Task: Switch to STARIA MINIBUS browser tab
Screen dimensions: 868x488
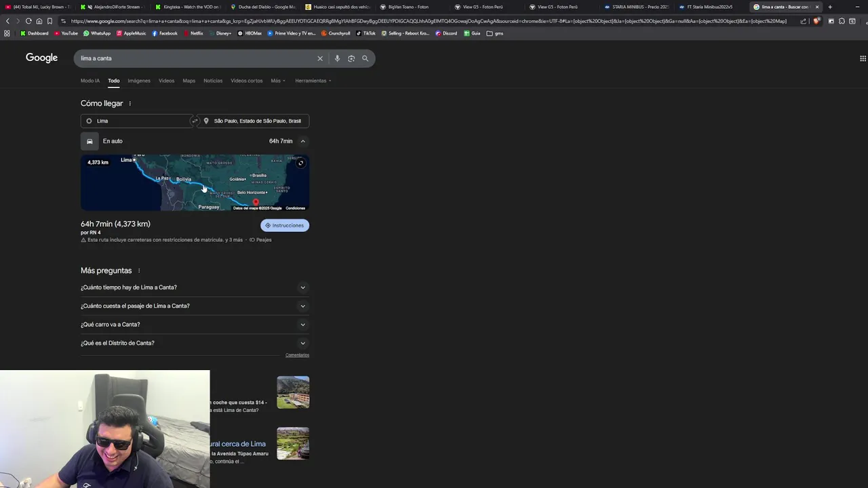Action: [636, 7]
